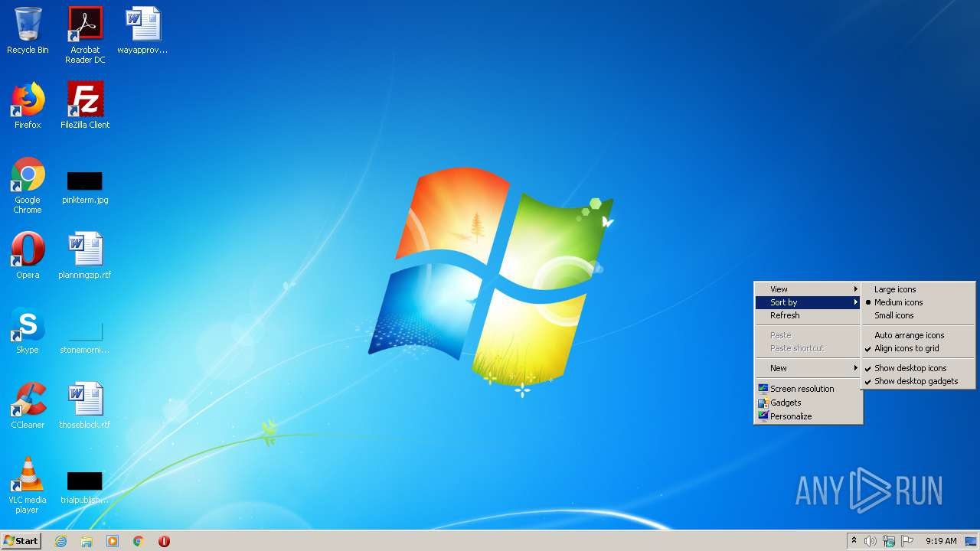Choose Refresh in context menu

[808, 315]
